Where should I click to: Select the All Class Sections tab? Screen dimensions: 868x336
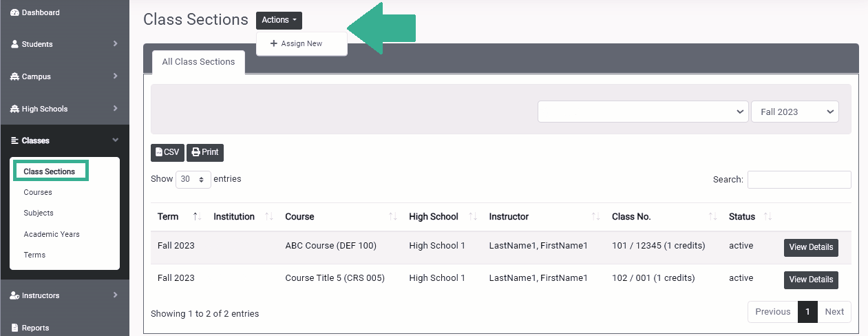pos(198,62)
